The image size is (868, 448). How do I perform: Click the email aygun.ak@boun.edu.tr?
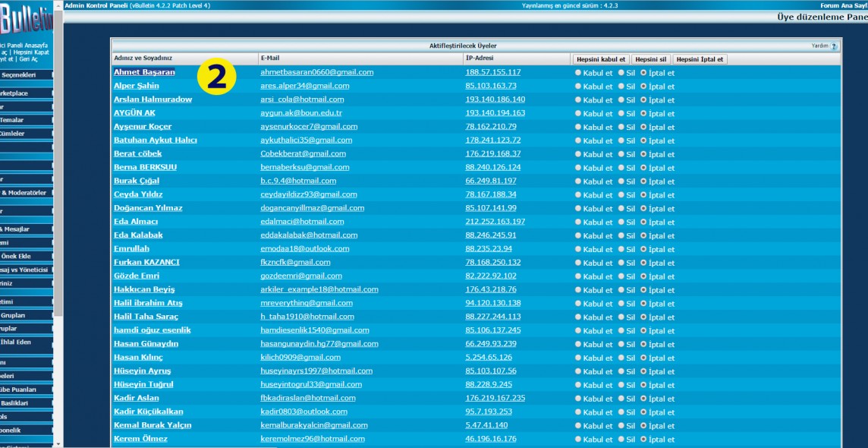[x=301, y=113]
